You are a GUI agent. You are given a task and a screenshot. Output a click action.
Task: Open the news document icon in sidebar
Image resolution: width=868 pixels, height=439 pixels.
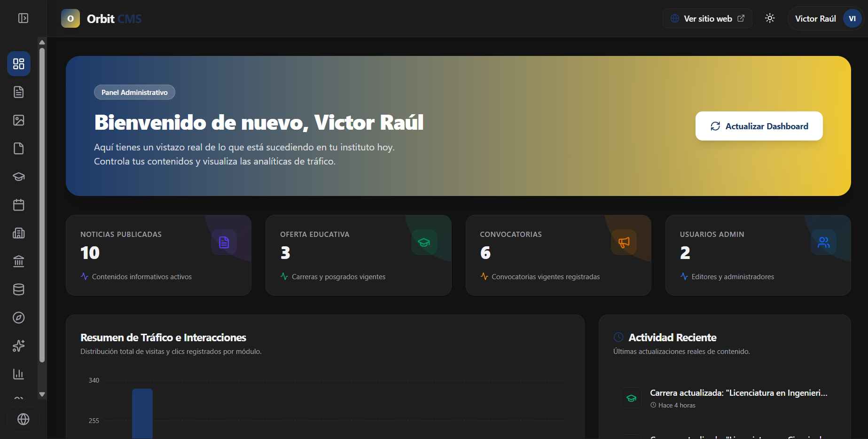[x=19, y=92]
